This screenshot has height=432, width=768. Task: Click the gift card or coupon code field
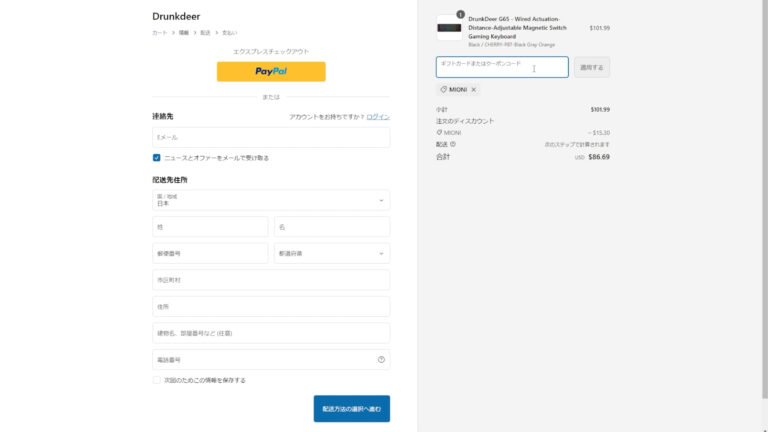tap(502, 67)
